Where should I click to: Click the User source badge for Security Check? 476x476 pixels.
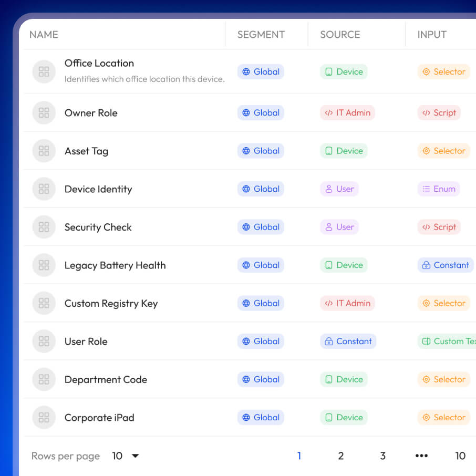point(339,227)
